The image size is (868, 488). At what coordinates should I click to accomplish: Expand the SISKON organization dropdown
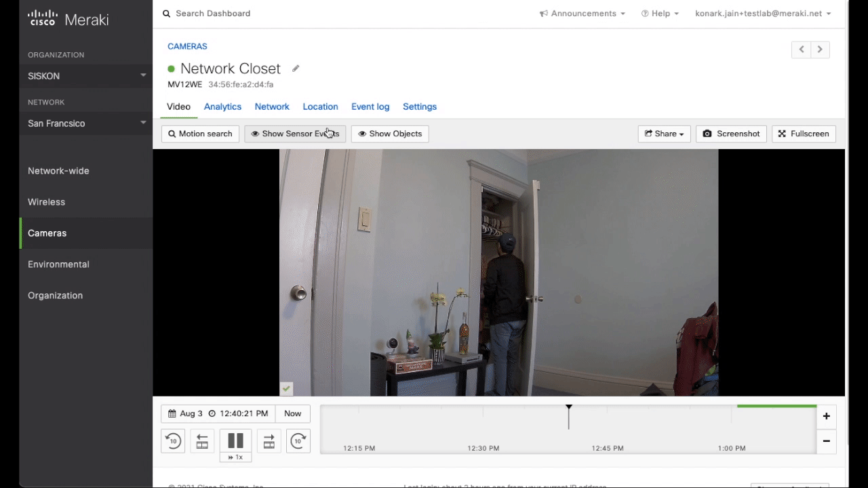pos(85,76)
